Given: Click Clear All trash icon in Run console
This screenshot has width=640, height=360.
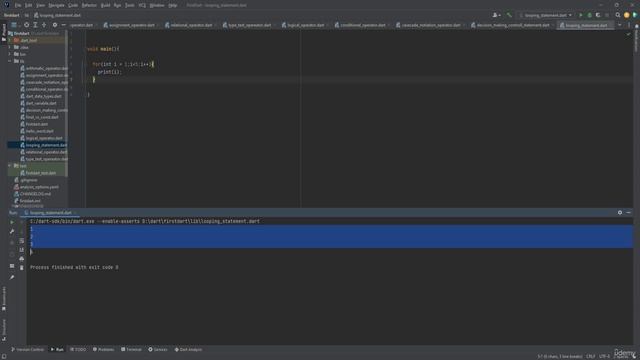Looking at the screenshot, I should 22,268.
